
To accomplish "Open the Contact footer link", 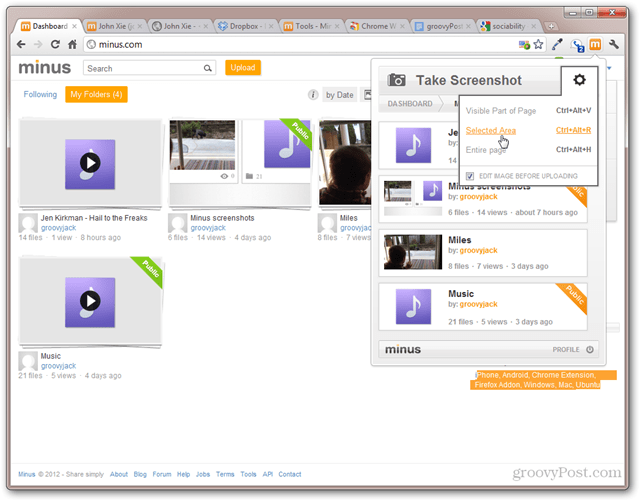I will [290, 474].
